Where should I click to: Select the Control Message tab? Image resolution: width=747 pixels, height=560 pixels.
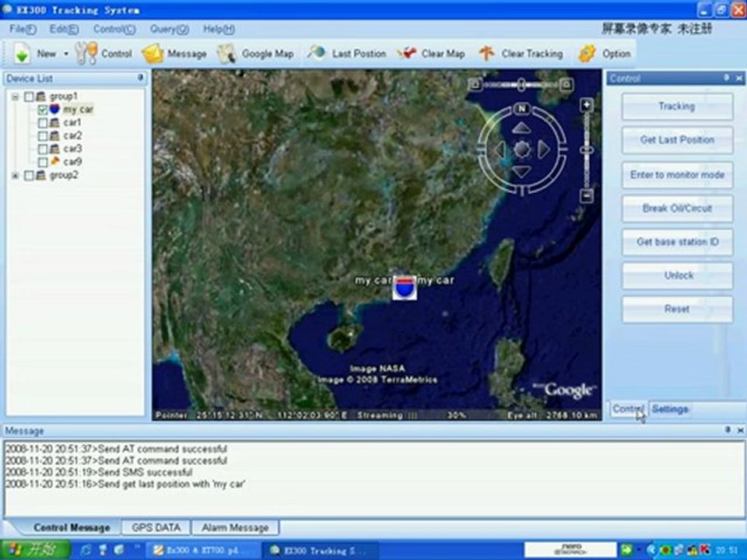[x=72, y=527]
